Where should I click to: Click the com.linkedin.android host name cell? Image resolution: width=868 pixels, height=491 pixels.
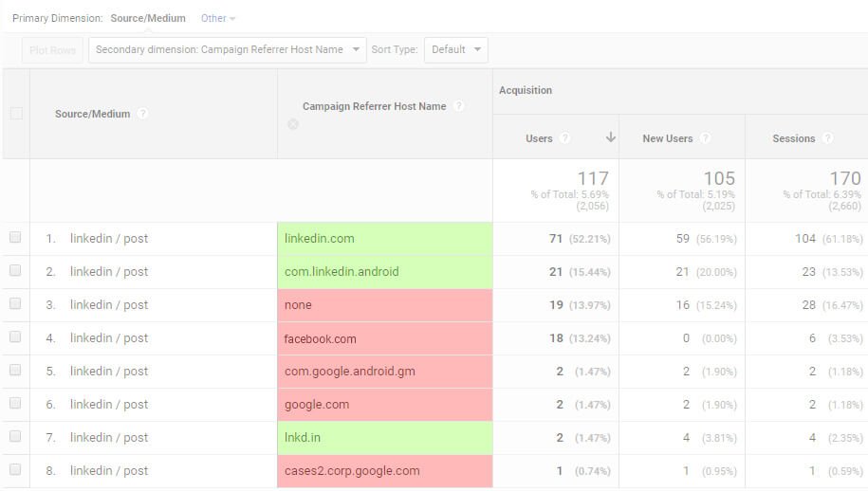[385, 272]
